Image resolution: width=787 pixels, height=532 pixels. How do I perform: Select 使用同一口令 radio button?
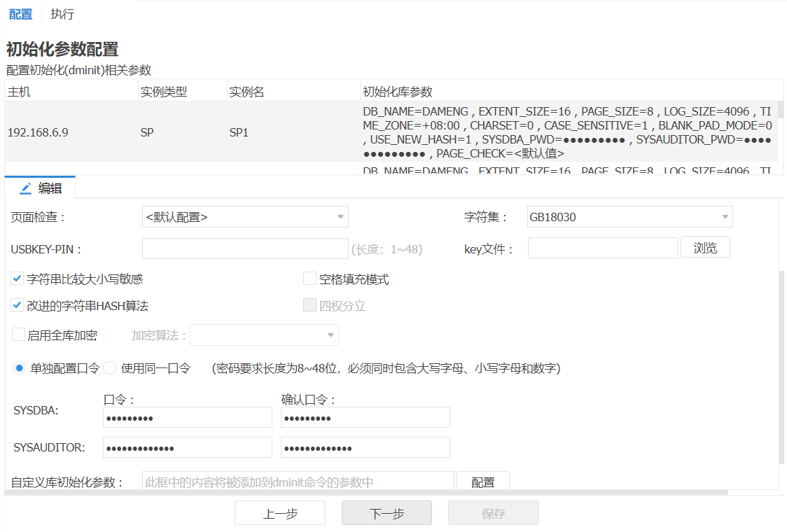pos(110,368)
